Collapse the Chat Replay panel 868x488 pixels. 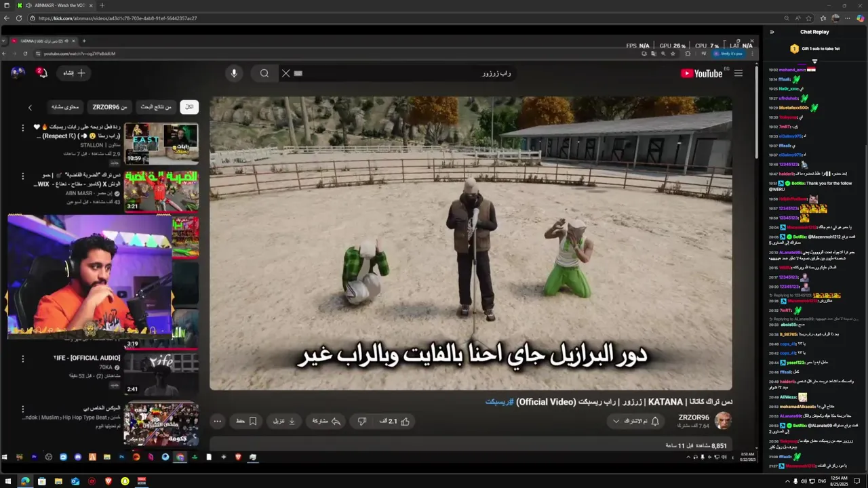click(x=772, y=32)
